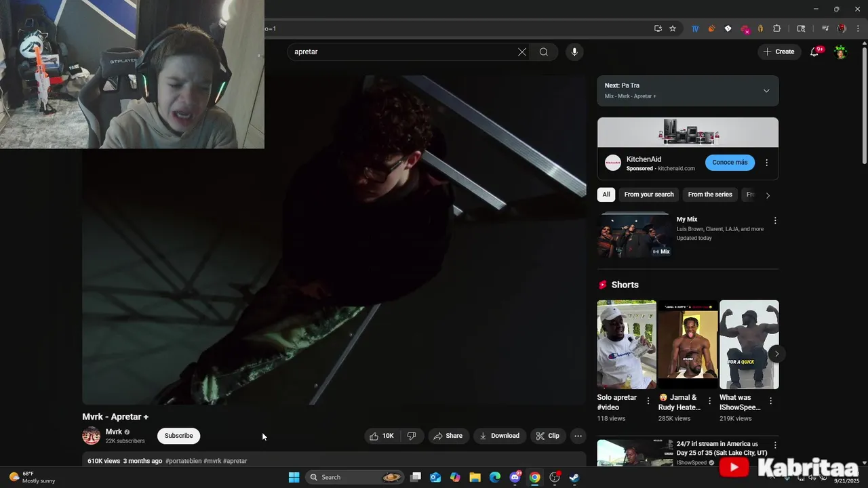Viewport: 868px width, 488px height.
Task: Click the Share button
Action: click(x=448, y=436)
